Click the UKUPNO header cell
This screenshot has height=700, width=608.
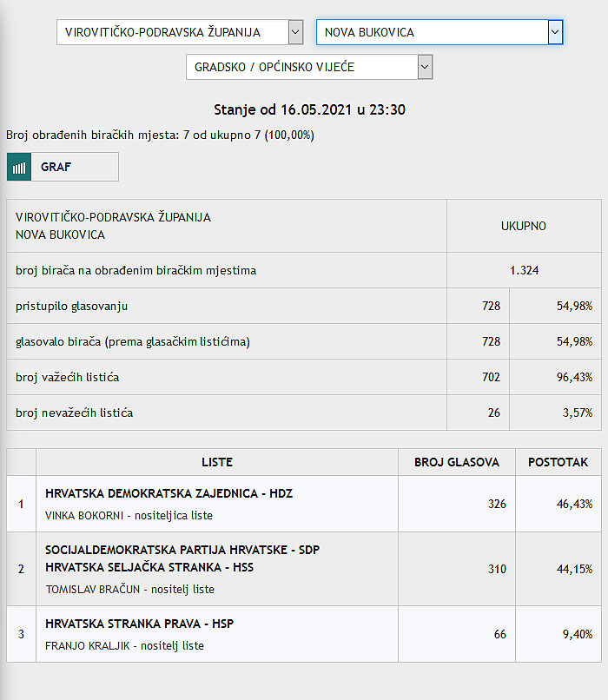click(x=524, y=226)
